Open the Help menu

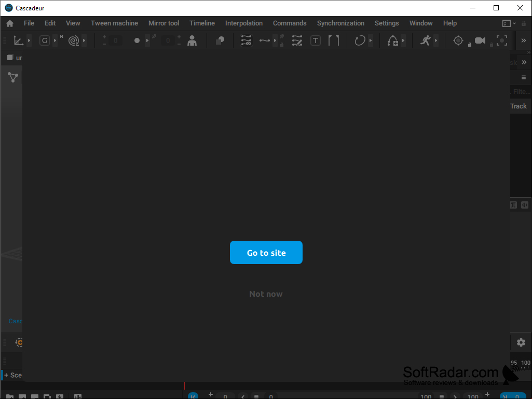tap(450, 23)
